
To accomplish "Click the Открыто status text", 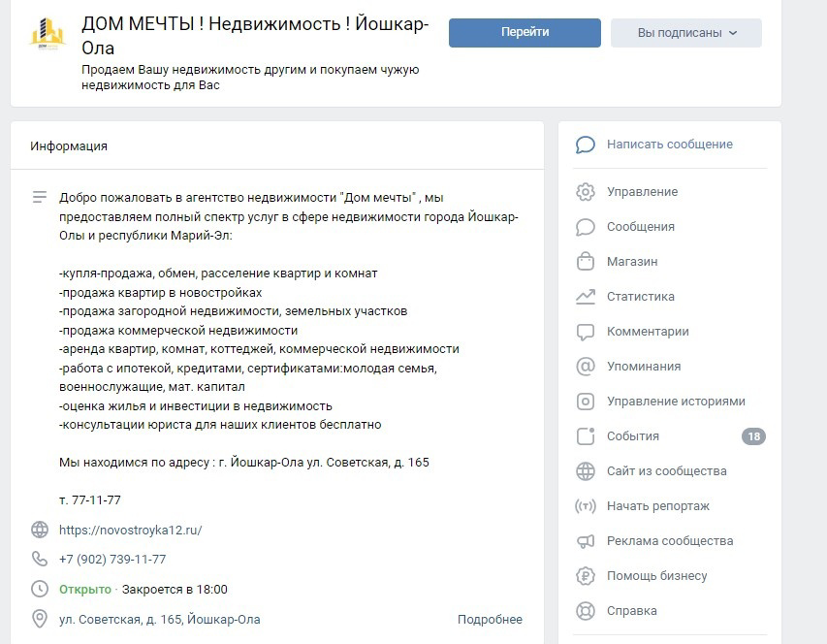I will [85, 589].
